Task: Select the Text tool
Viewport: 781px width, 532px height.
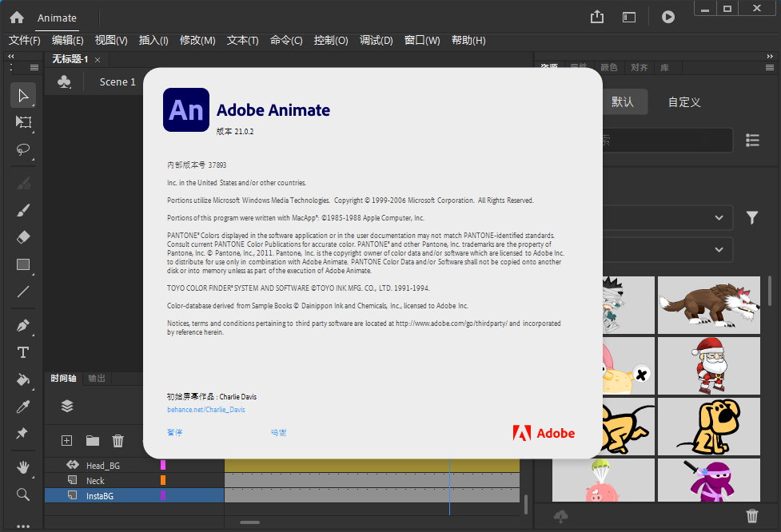Action: tap(23, 352)
